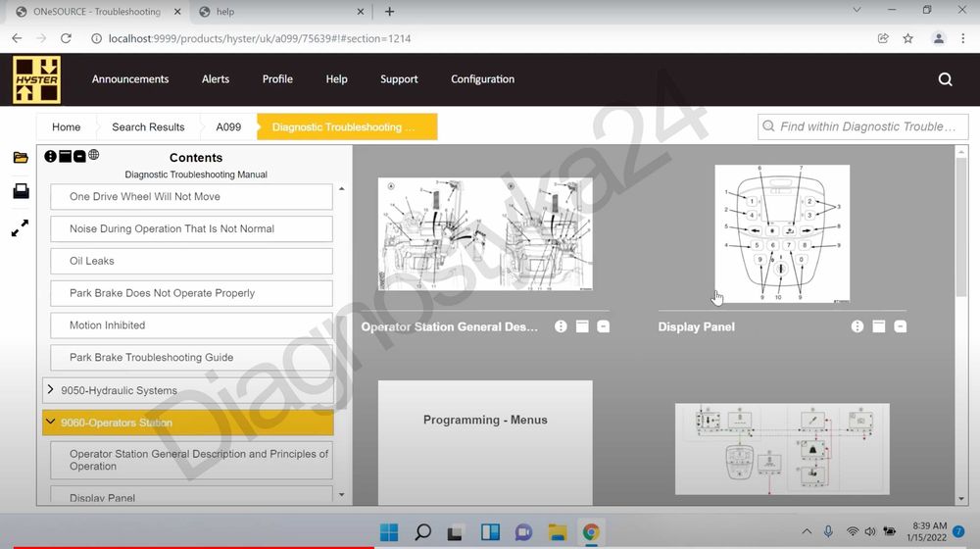Open Park Brake Does Not Operate Properly

[x=191, y=293]
